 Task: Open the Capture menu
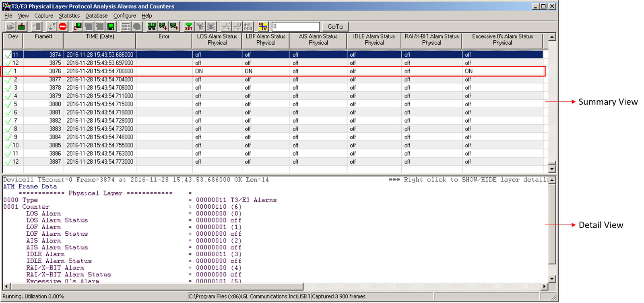(43, 16)
